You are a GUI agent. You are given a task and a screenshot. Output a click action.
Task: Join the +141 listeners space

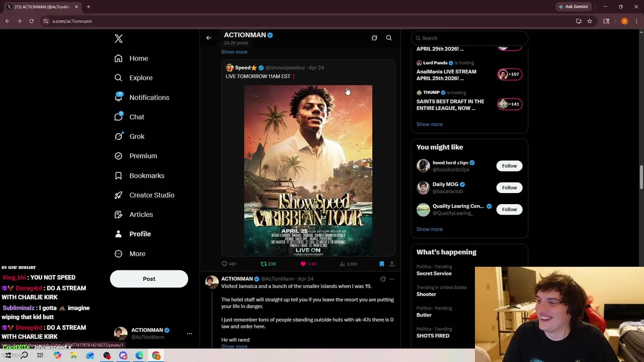(x=509, y=104)
